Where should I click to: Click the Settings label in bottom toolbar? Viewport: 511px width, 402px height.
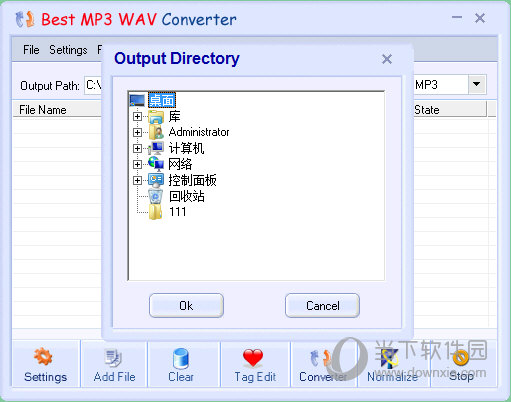(x=45, y=377)
